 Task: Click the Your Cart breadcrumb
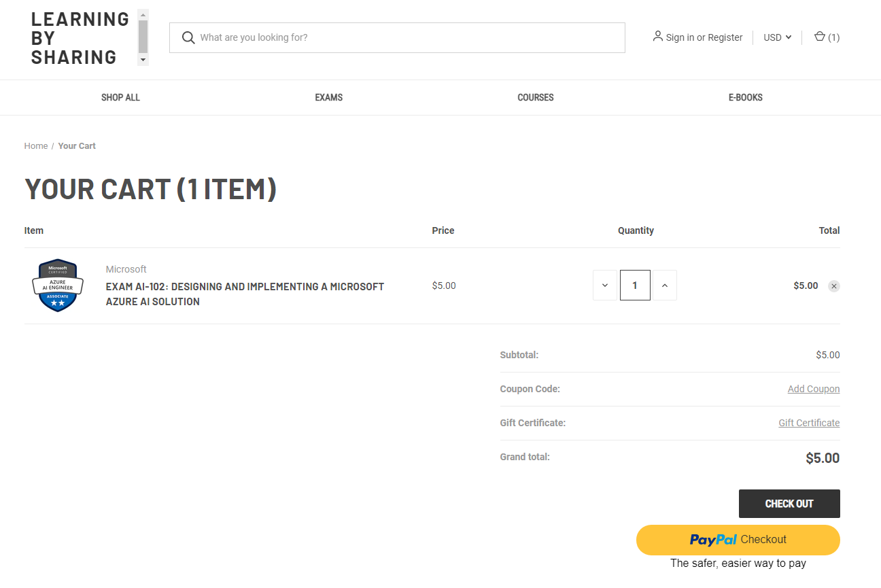click(x=77, y=146)
